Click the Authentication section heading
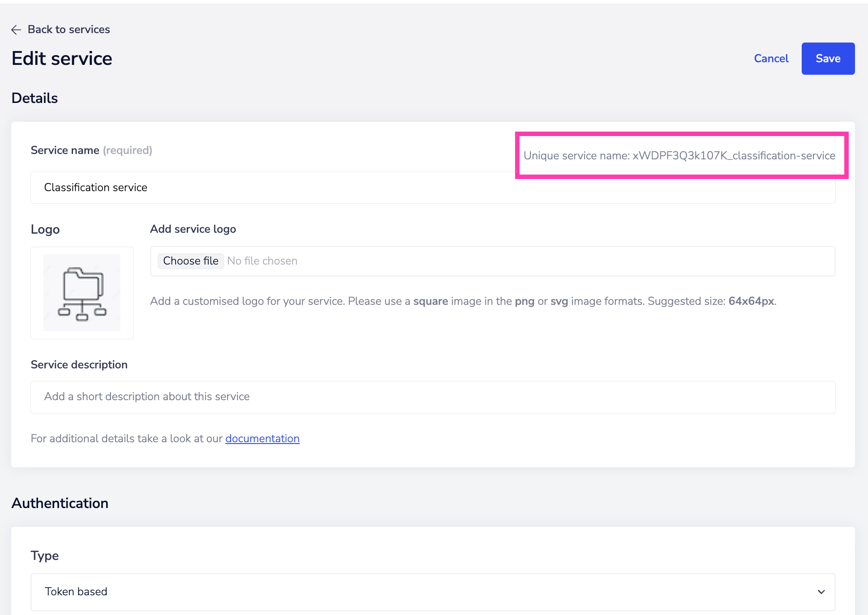This screenshot has width=868, height=615. point(60,503)
